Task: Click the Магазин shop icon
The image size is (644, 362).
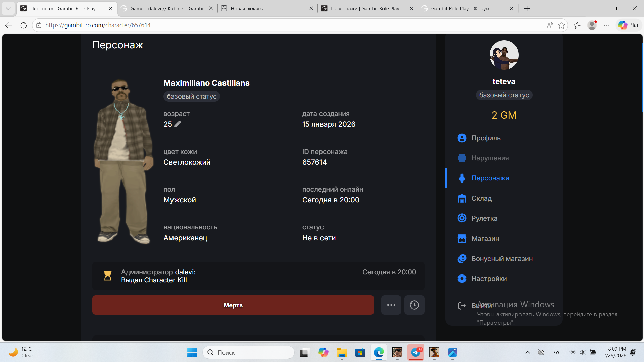Action: pyautogui.click(x=462, y=239)
